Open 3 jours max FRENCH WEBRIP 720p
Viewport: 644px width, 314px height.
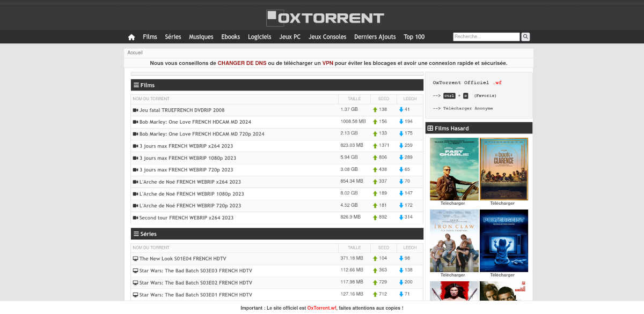pos(186,170)
